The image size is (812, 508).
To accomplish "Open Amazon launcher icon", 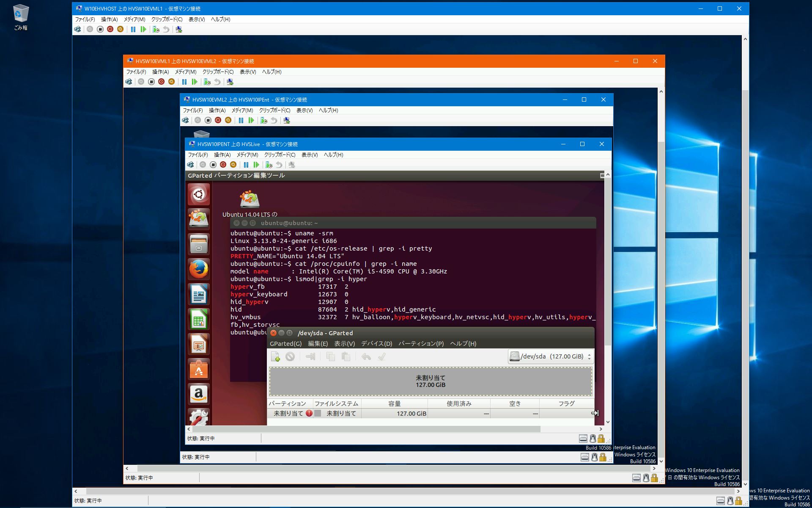I will pos(198,394).
